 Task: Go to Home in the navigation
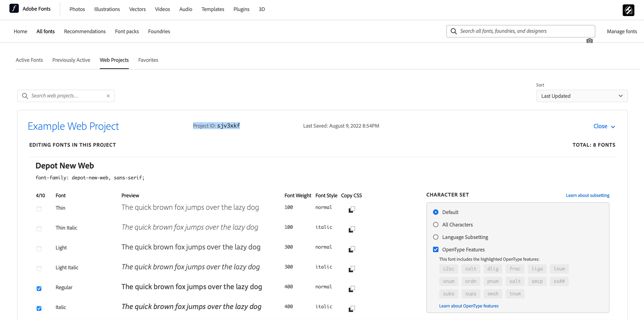pyautogui.click(x=20, y=31)
